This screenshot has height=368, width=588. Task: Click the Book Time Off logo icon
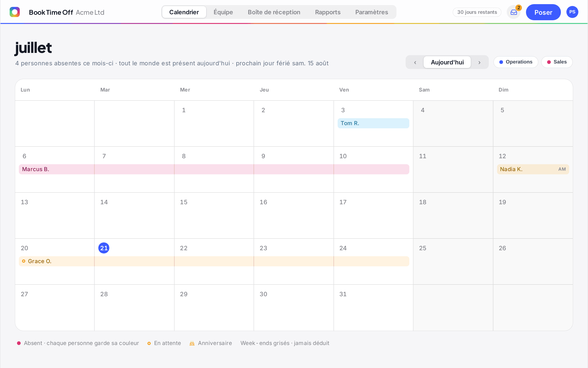click(x=14, y=12)
